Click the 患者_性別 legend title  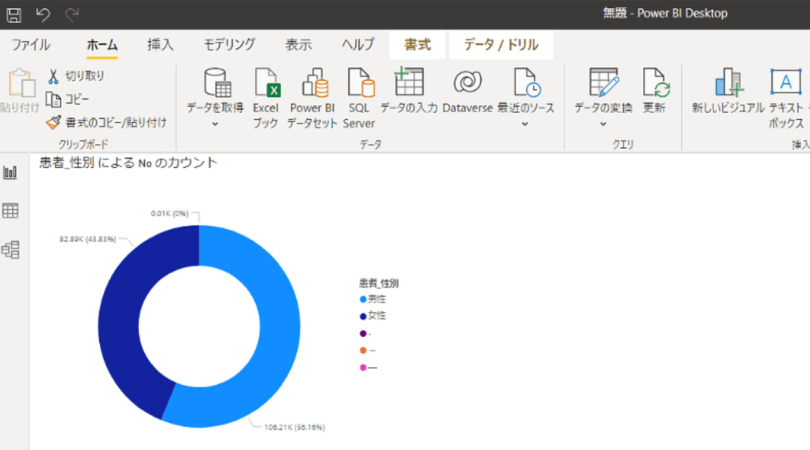(x=379, y=283)
